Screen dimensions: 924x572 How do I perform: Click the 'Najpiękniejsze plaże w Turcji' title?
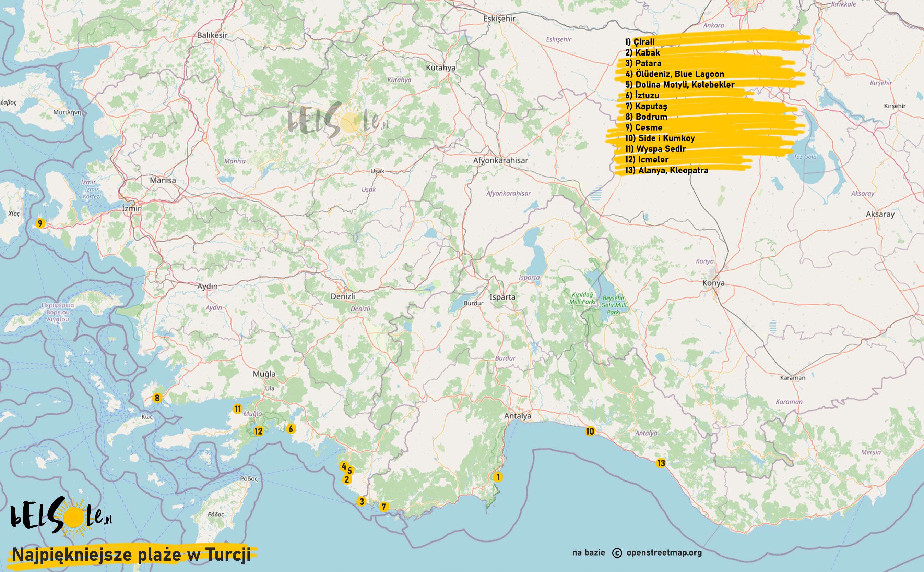pos(131,555)
